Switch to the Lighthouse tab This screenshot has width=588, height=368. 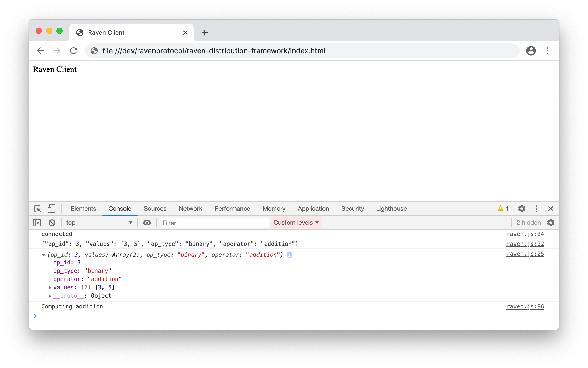point(391,209)
